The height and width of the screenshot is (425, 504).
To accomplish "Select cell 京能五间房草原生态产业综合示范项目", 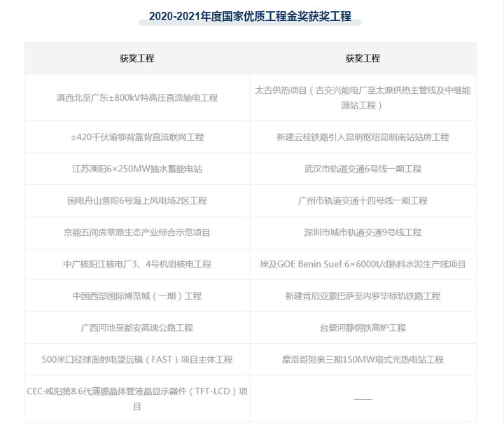I will point(137,232).
